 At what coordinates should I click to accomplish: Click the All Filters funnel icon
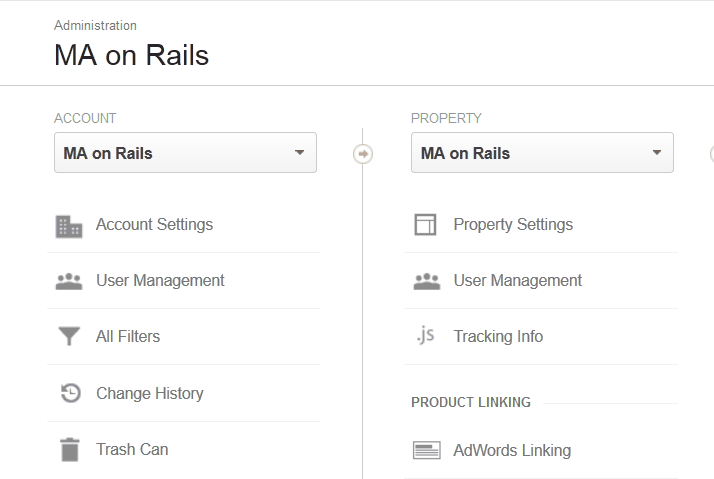(69, 337)
